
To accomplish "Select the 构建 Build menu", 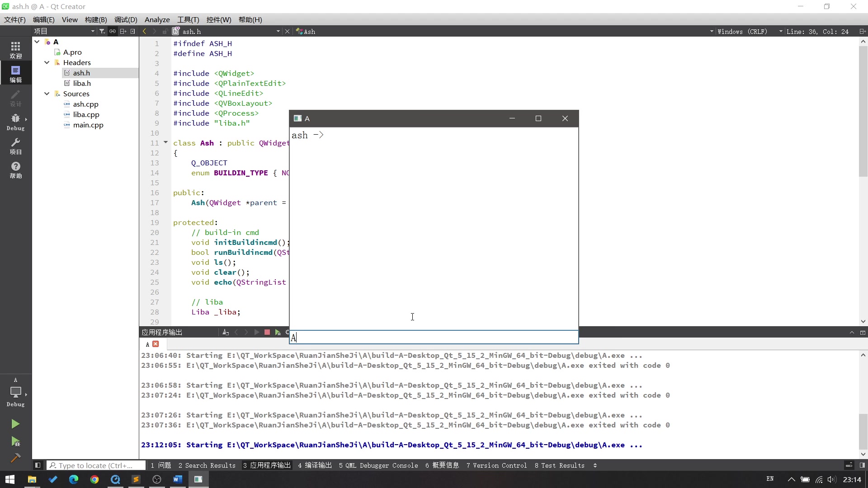I will (96, 20).
